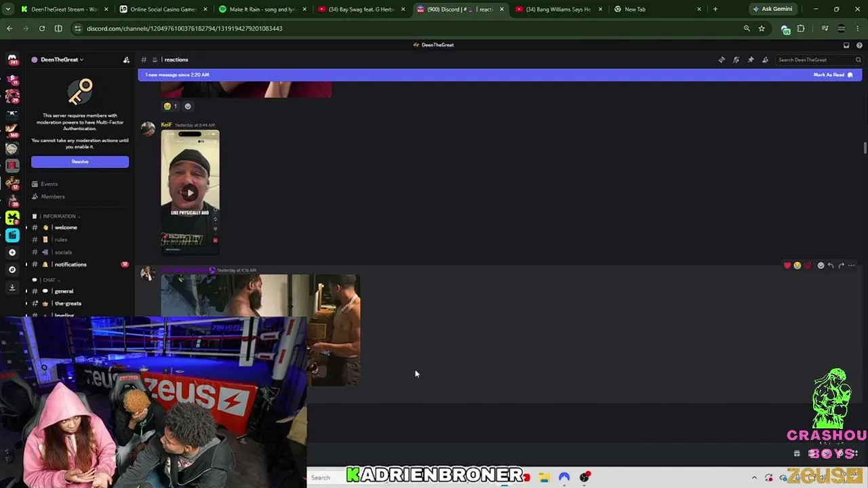The width and height of the screenshot is (868, 488).
Task: Bookmark this page with star icon
Action: pyautogui.click(x=762, y=28)
